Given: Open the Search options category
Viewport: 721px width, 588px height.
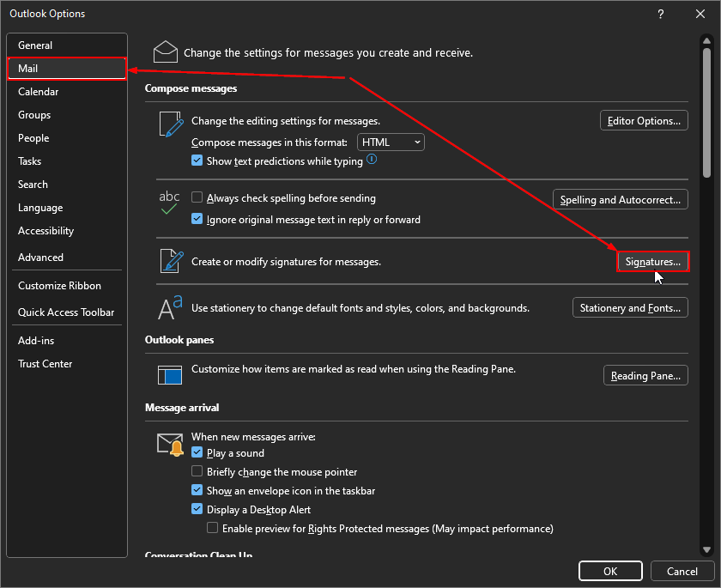Looking at the screenshot, I should click(x=67, y=185).
